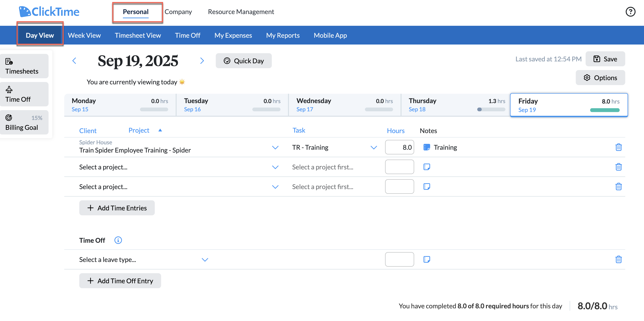
Task: Click Add Time Off Entry button
Action: [120, 281]
